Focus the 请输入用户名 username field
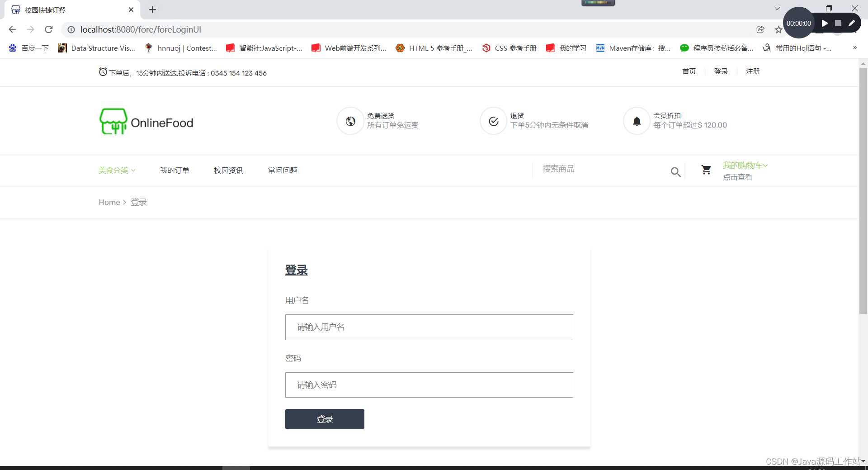 (429, 327)
